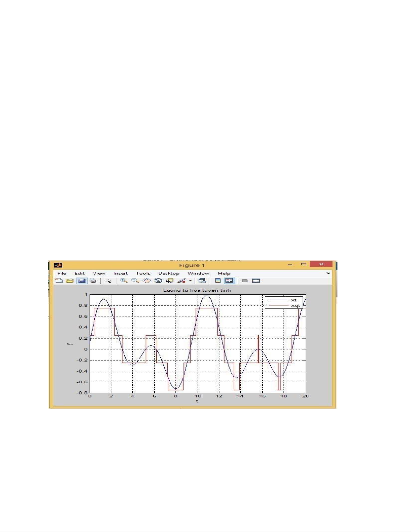Click the Hide Plot Tools icon
Image resolution: width=411 pixels, height=532 pixels.
pyautogui.click(x=245, y=281)
